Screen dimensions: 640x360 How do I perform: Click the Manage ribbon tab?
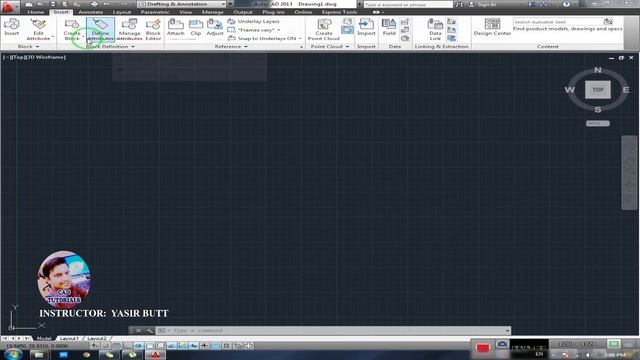point(213,12)
